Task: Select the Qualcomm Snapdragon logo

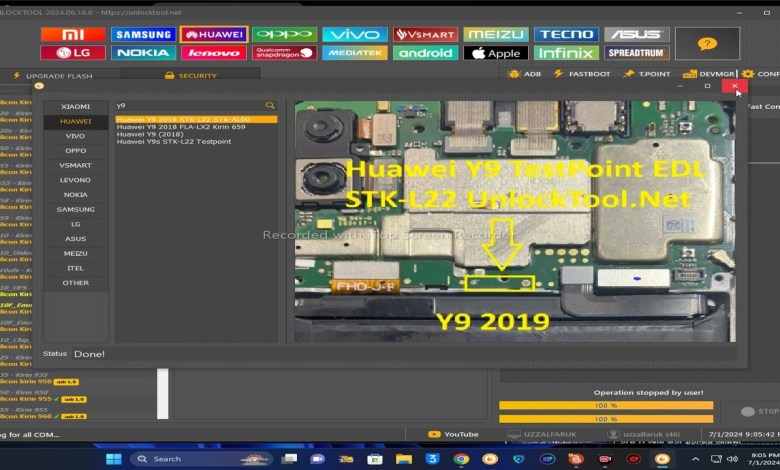Action: click(x=285, y=53)
